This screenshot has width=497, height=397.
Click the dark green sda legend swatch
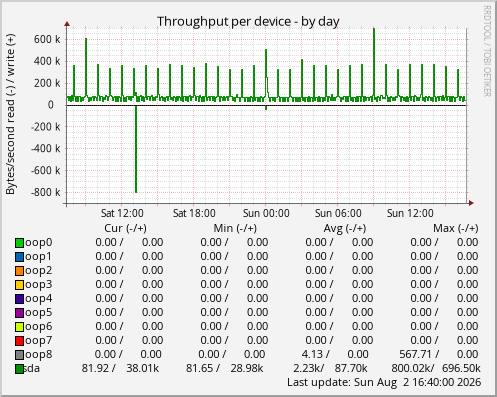(19, 369)
